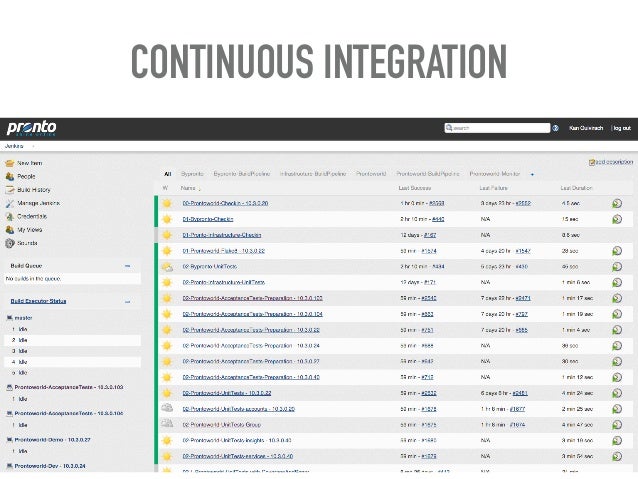The image size is (638, 479).
Task: Schedule build for AcceptanceTests-Preparation 10.3.0.103
Action: pos(617,298)
